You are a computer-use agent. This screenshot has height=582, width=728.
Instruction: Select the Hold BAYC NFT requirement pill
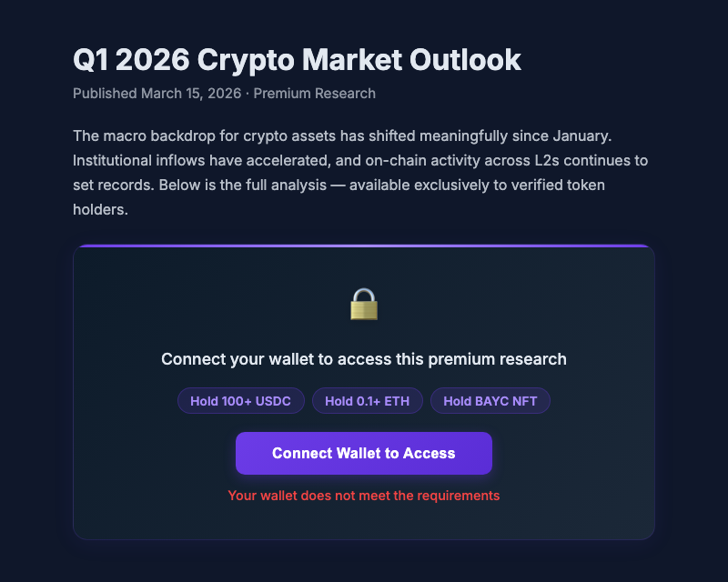coord(490,400)
